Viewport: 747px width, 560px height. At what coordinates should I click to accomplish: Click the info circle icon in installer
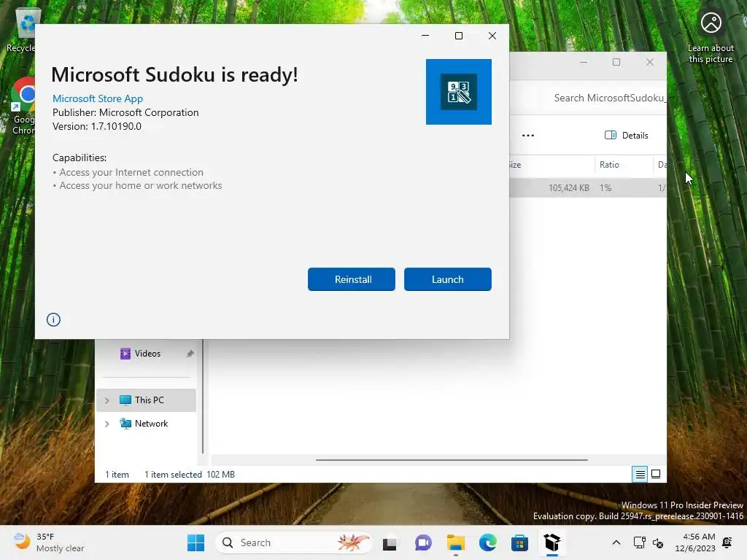coord(53,319)
